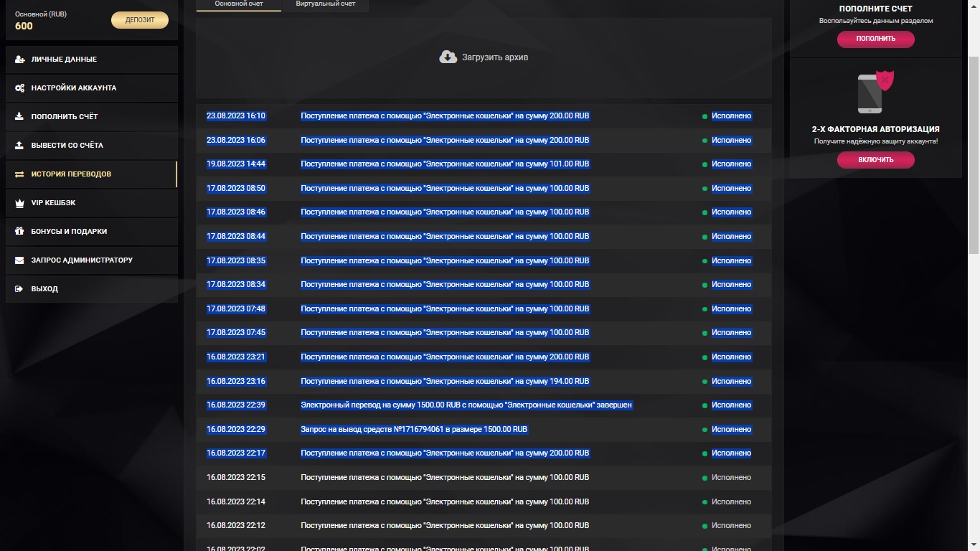Click the user icon beside Личные данные
Screen dimensions: 980x551
[19, 60]
